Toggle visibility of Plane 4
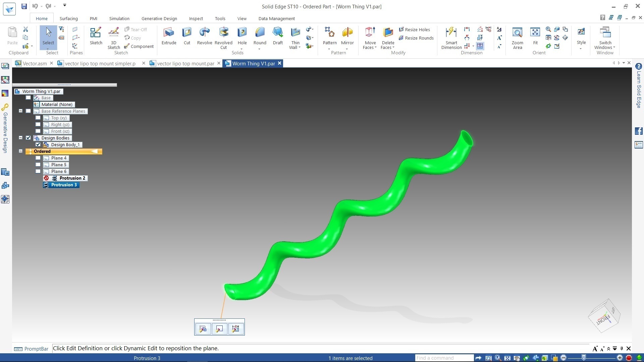 point(38,158)
